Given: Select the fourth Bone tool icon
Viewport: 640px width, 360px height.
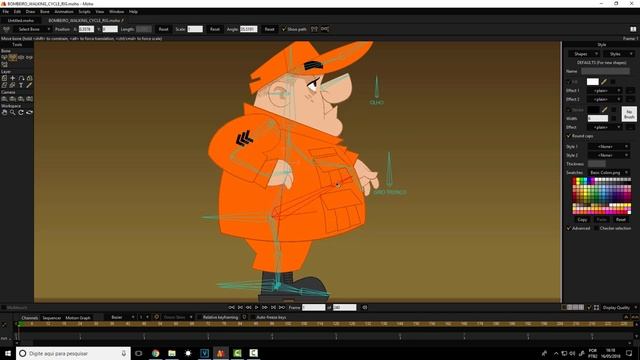Looking at the screenshot, I should 29,58.
